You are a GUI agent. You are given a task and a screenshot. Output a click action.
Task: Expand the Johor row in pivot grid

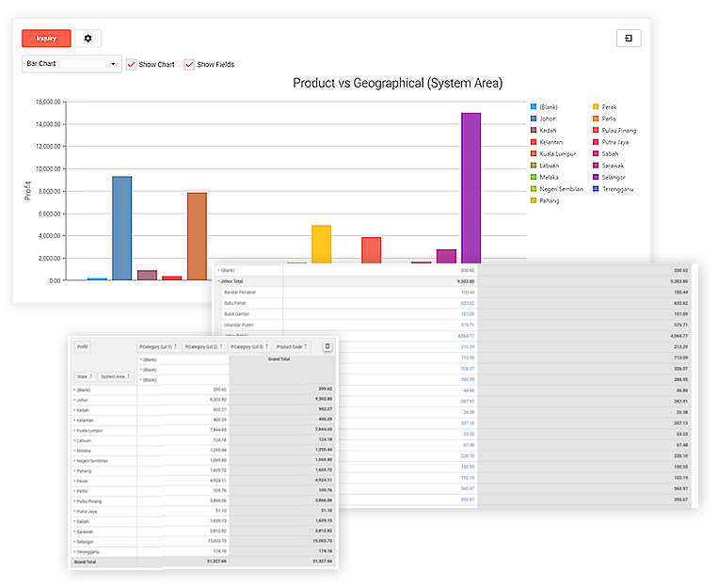(x=73, y=399)
